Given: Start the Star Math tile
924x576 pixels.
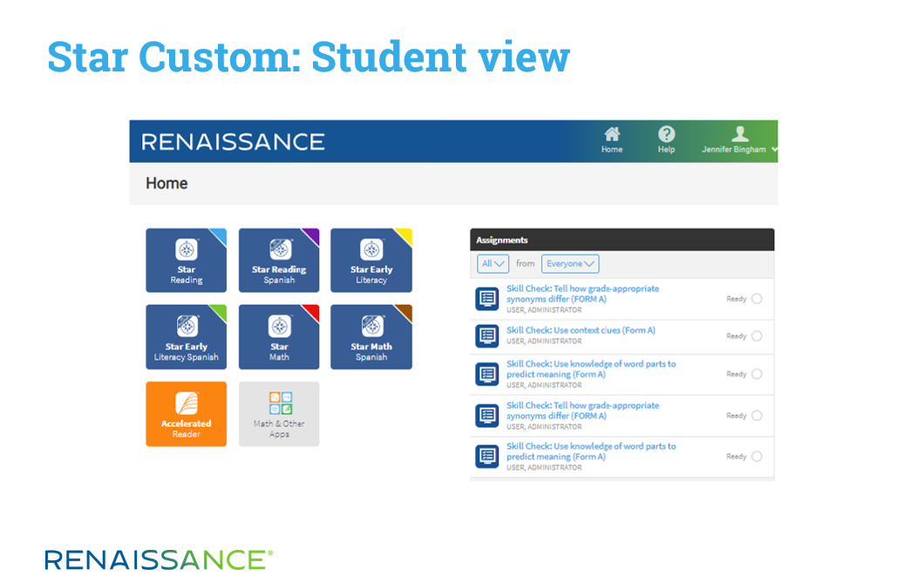Looking at the screenshot, I should tap(279, 337).
